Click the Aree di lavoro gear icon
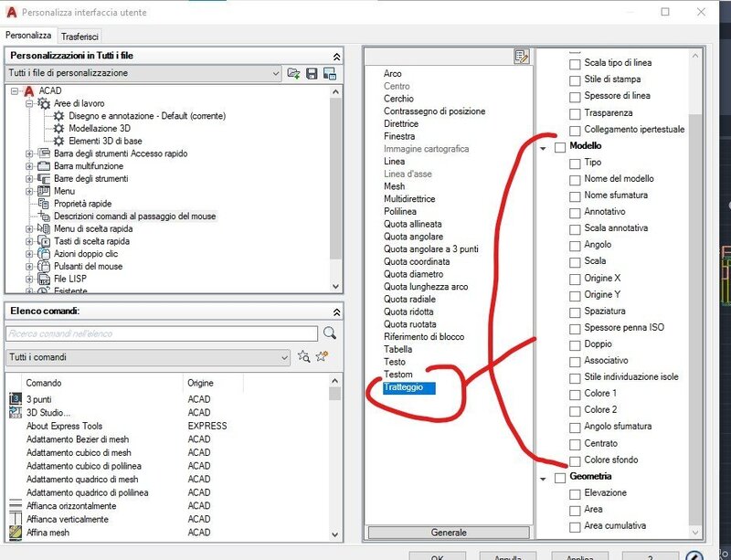The width and height of the screenshot is (731, 560). point(44,103)
